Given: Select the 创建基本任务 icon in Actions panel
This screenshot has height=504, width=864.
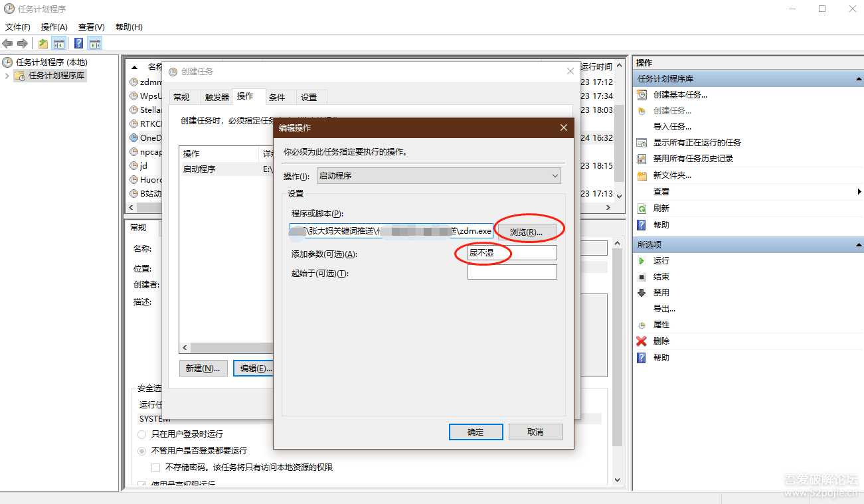Looking at the screenshot, I should coord(642,94).
